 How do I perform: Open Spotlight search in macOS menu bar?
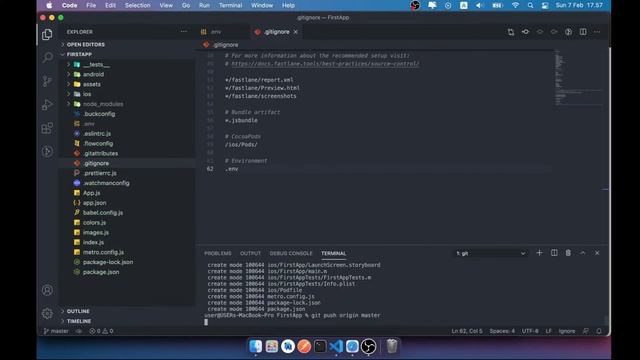[530, 5]
